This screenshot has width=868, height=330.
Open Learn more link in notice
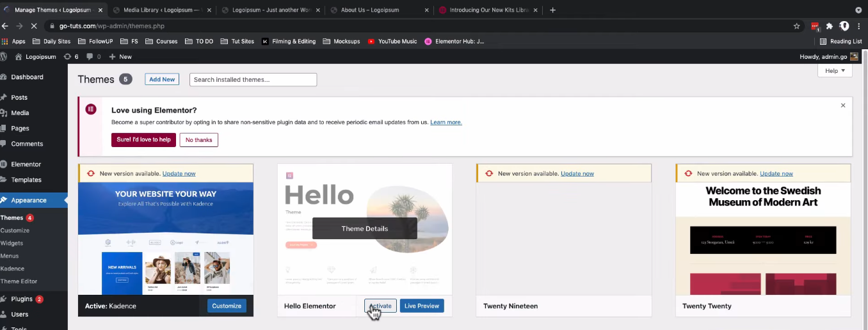[x=446, y=122]
